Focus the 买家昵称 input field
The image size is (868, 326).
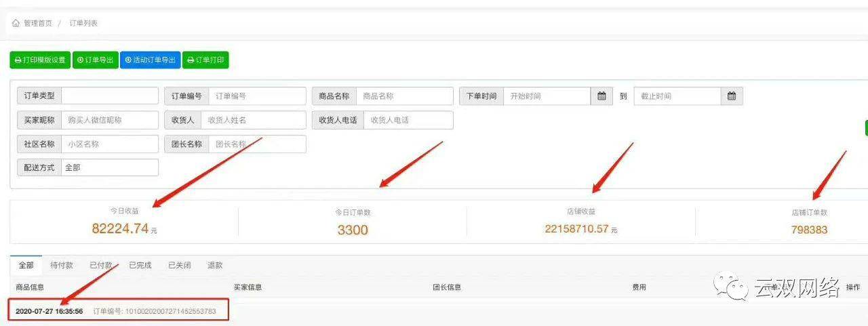pyautogui.click(x=110, y=120)
